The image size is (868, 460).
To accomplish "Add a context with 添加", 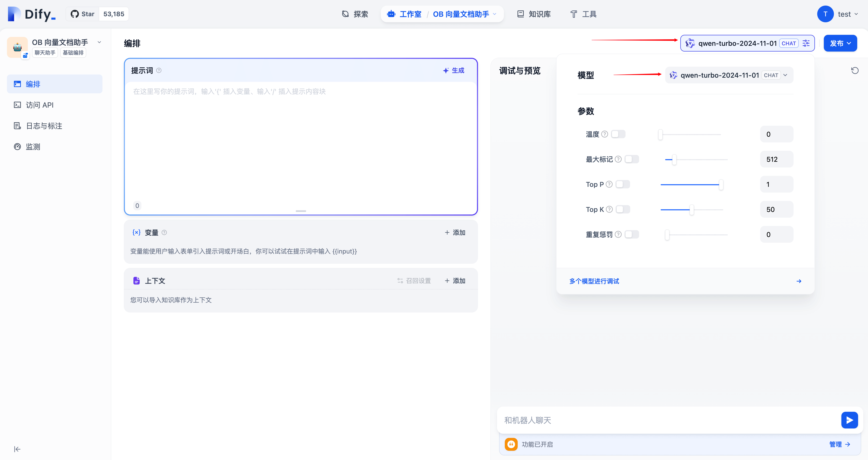I will pos(455,281).
